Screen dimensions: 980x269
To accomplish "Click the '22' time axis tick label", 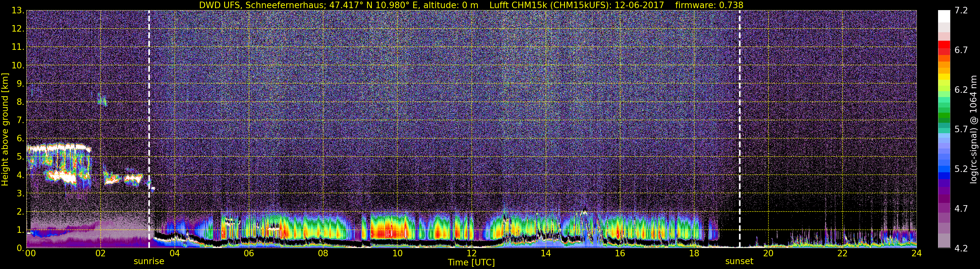I will (842, 253).
